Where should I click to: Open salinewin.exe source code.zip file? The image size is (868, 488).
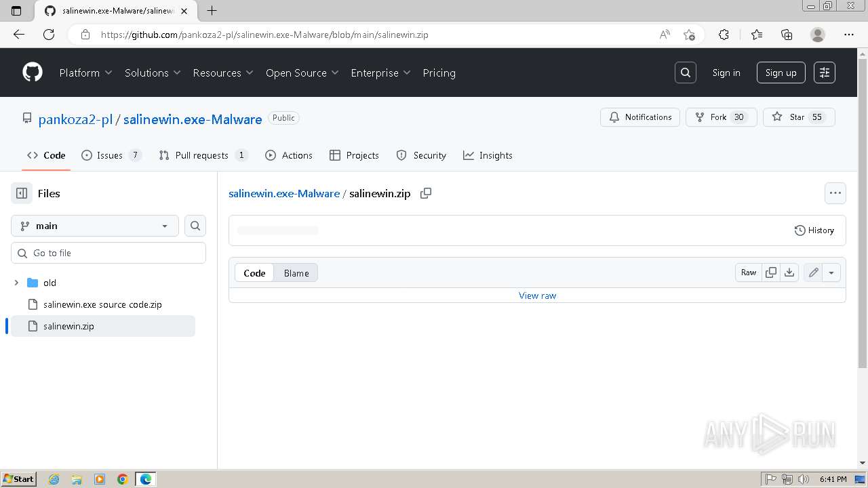(102, 304)
